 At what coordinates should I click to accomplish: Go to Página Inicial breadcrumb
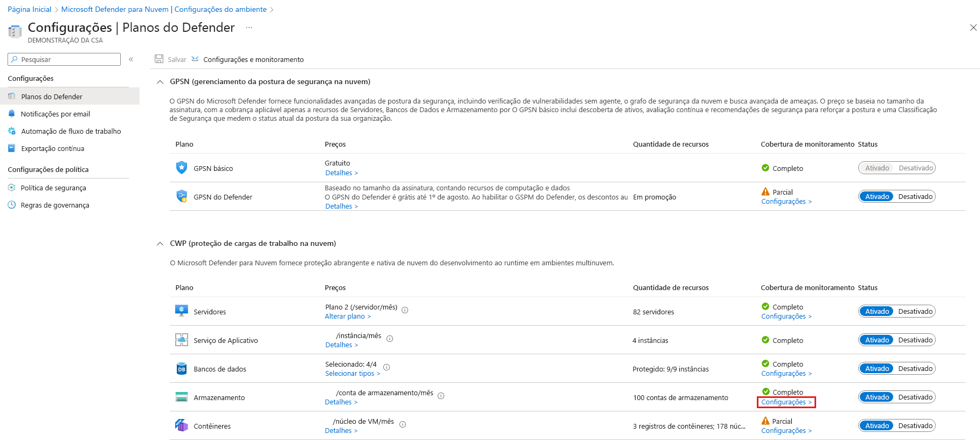[x=30, y=9]
